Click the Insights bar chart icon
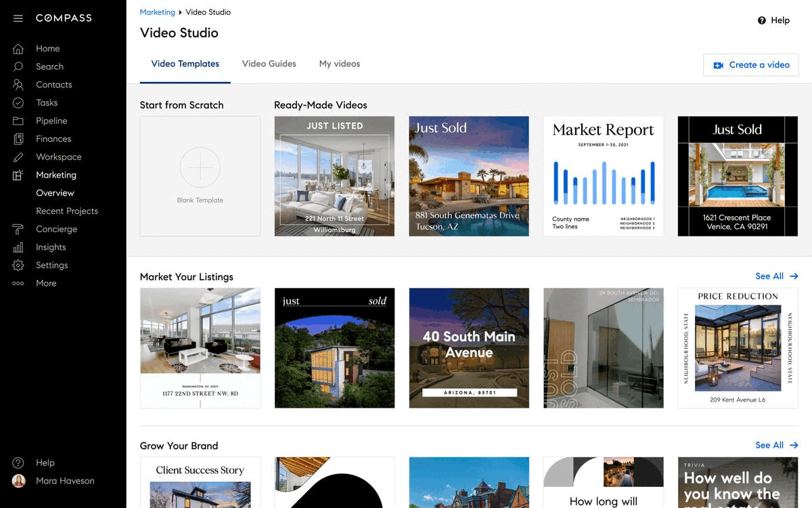Image resolution: width=812 pixels, height=508 pixels. (x=18, y=247)
